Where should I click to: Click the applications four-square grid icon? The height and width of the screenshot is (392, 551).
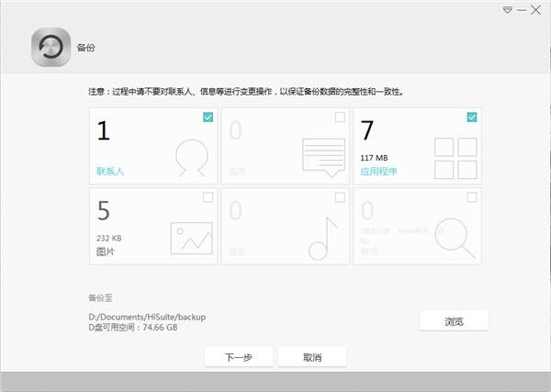pos(455,158)
